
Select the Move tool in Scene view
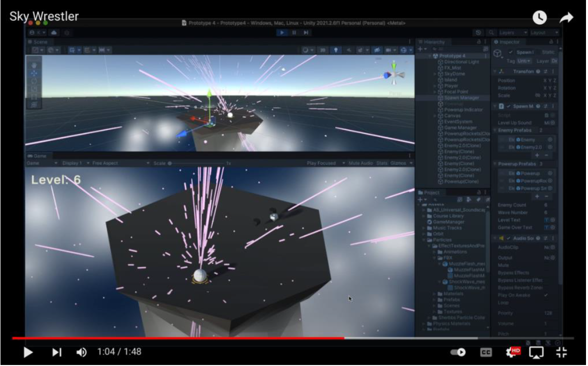(x=33, y=73)
